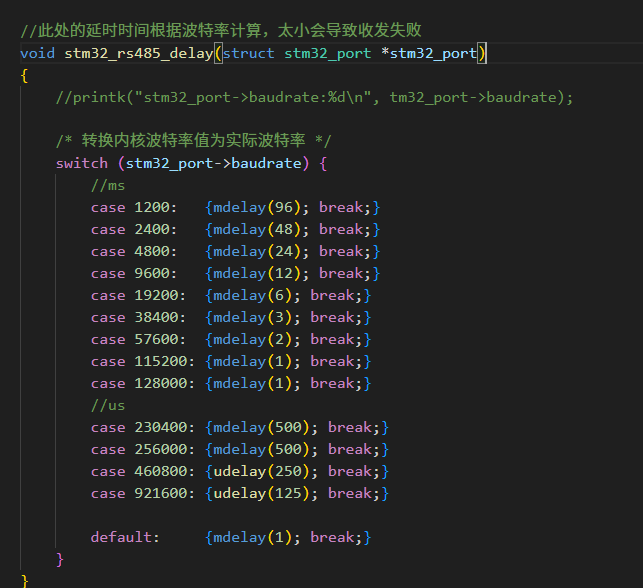Image resolution: width=643 pixels, height=588 pixels.
Task: Click mdelay(48) call
Action: pyautogui.click(x=258, y=230)
